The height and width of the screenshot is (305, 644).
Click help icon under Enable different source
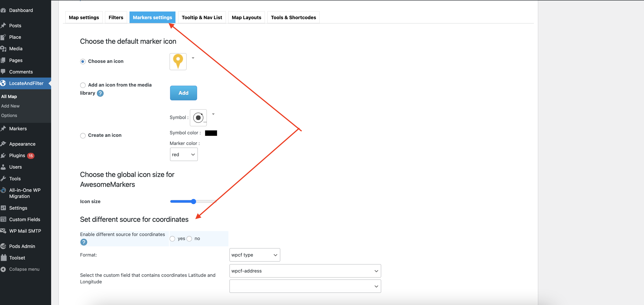coord(84,242)
